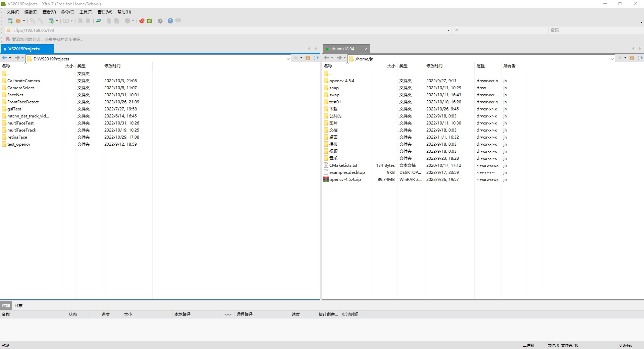
Task: Sort local pane by 大小 column
Action: 63,66
